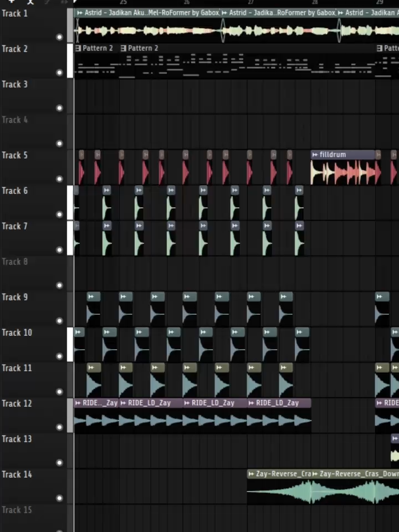This screenshot has height=532, width=399.
Task: Select first Zay-Reverse waveform on Track 14
Action: [279, 492]
